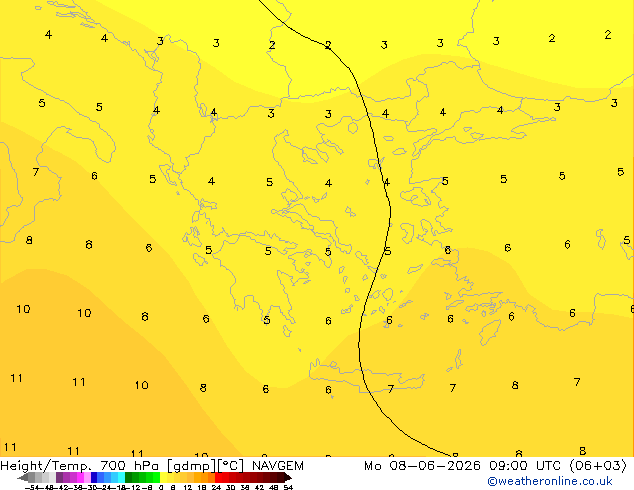Select the Height/Temp. 700 hPa title text

click(80, 466)
